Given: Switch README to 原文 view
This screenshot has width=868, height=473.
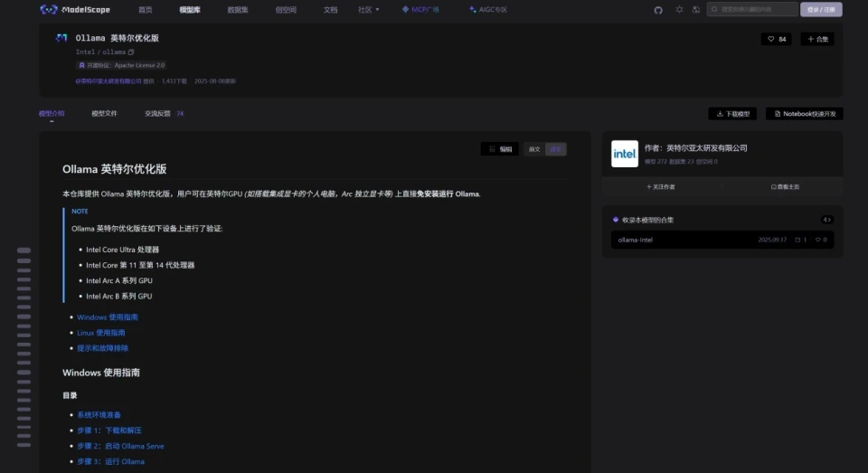Looking at the screenshot, I should click(x=534, y=149).
